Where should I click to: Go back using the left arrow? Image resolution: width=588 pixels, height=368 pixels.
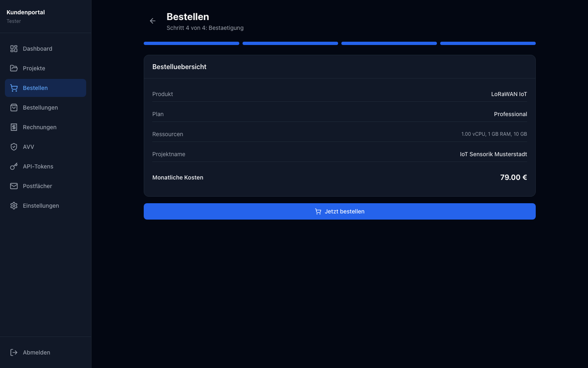point(152,21)
